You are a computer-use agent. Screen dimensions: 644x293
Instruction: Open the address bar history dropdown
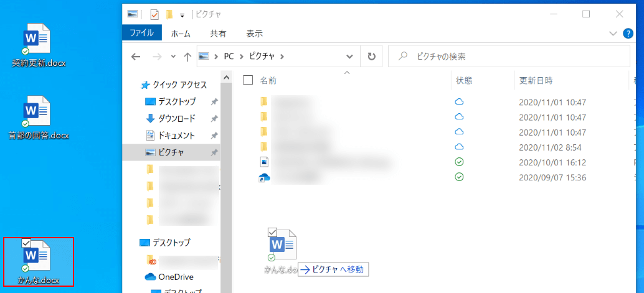349,56
